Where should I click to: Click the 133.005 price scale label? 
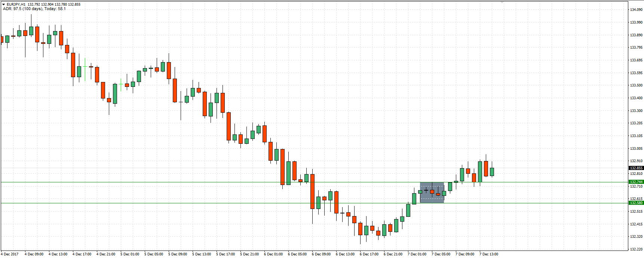click(636, 149)
